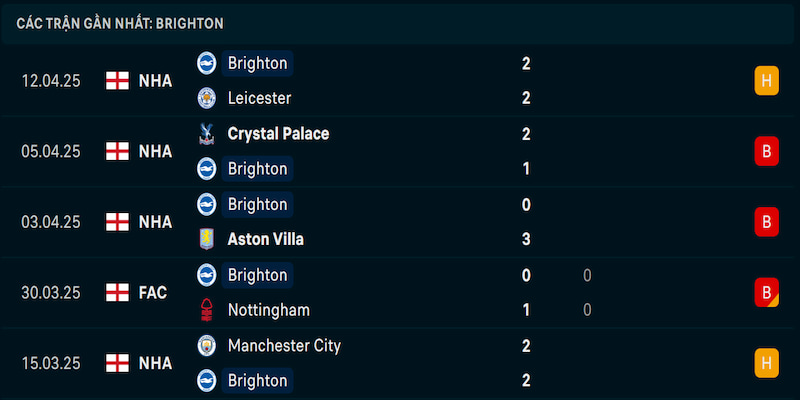Click B badge of the Nottingham FAC match
The image size is (800, 400).
coord(766,292)
